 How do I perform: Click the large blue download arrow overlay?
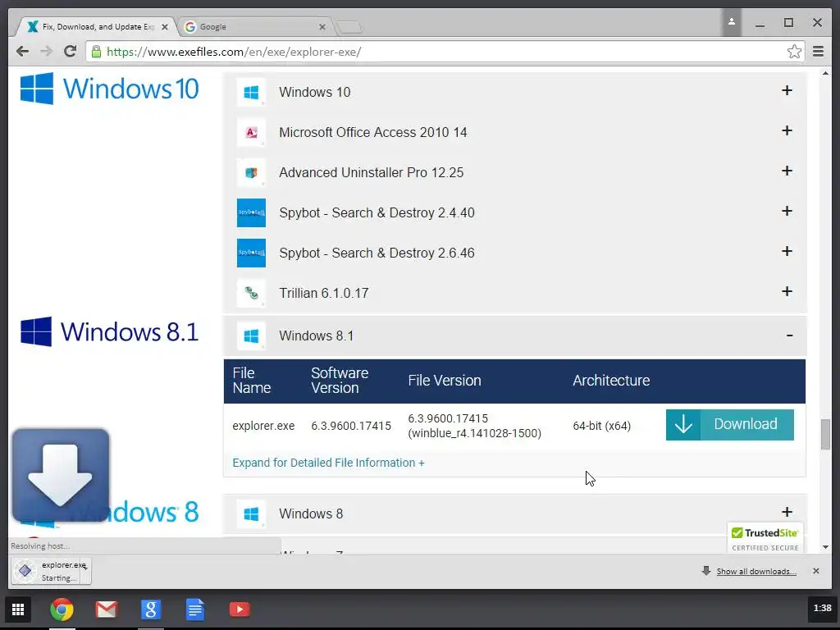point(61,475)
